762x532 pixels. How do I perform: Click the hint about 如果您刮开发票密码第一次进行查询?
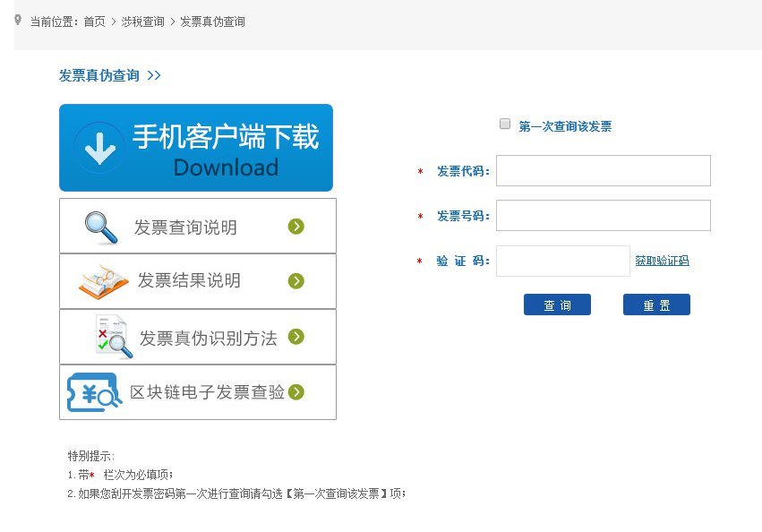236,493
